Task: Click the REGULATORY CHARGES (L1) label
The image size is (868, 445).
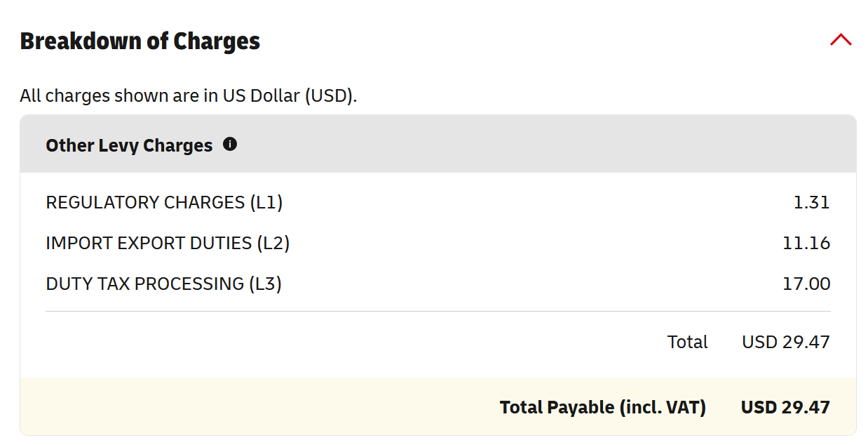Action: (x=164, y=203)
